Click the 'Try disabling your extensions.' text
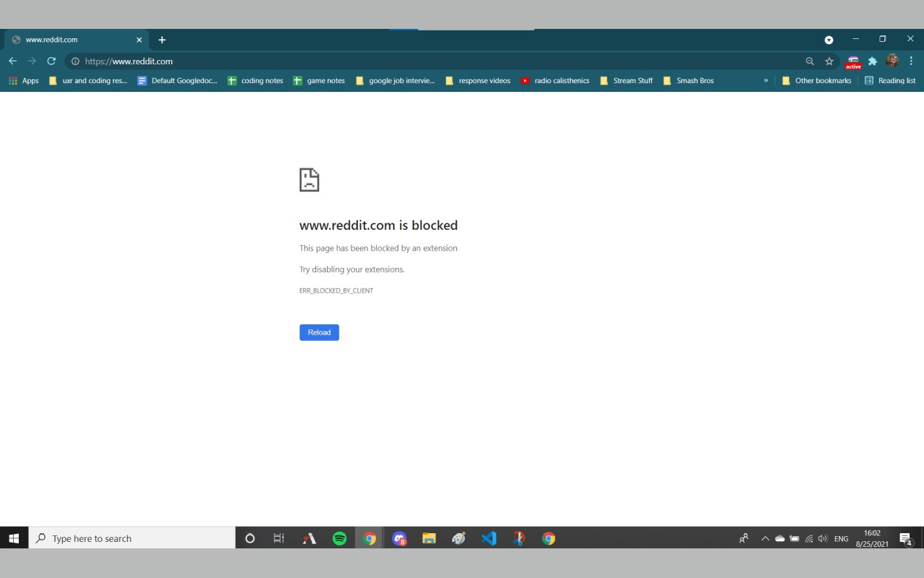Screen dimensions: 924x578 [x=352, y=269]
